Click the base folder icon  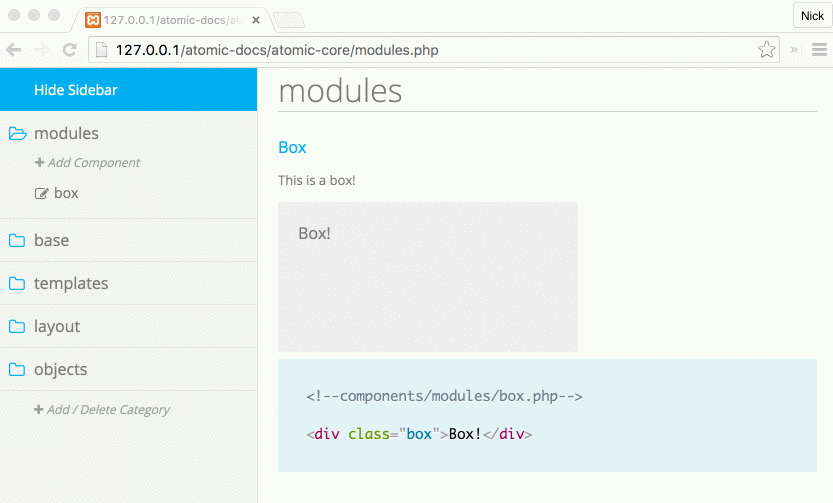[17, 241]
